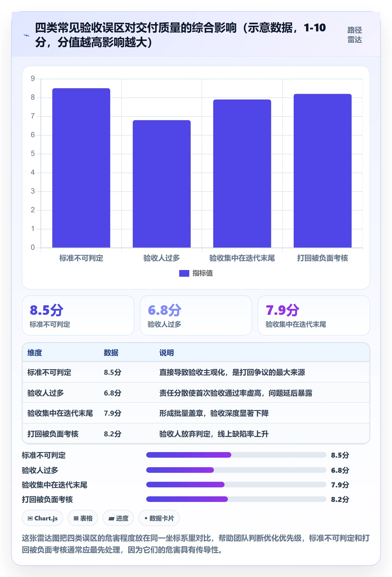Select the 表格 chip
Image resolution: width=392 pixels, height=577 pixels.
(83, 518)
